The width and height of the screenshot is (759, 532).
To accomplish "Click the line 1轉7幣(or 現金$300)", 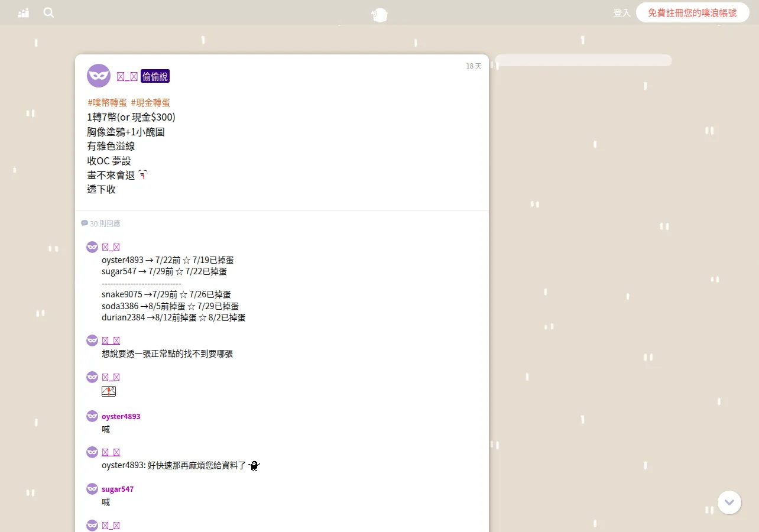I will pyautogui.click(x=131, y=117).
